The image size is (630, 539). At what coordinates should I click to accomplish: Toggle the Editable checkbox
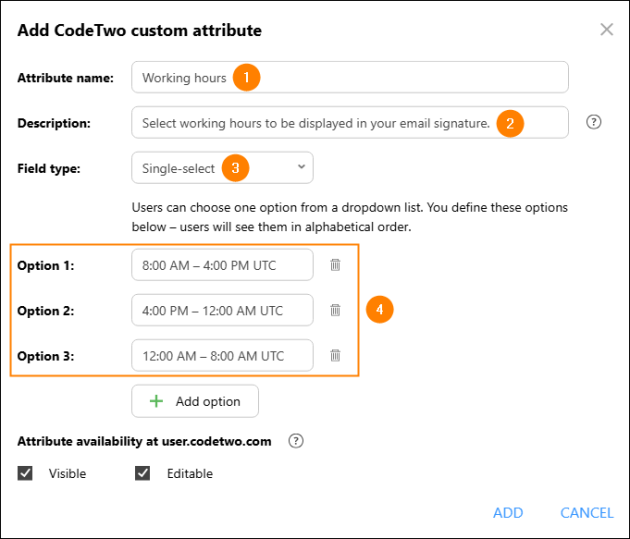pos(143,473)
